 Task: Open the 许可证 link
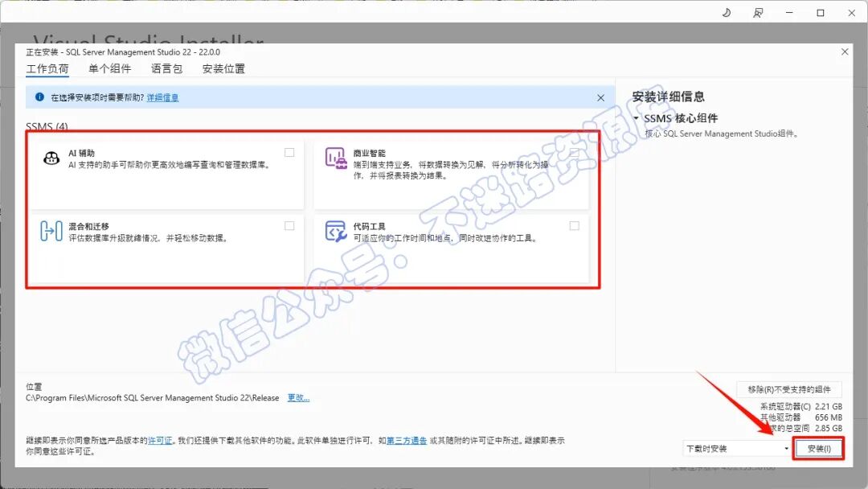(160, 440)
